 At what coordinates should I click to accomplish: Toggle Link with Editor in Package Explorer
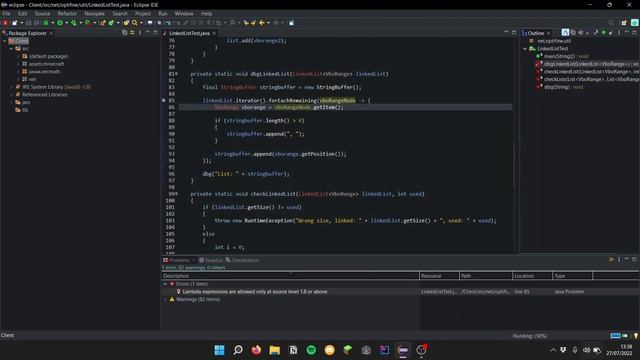[x=132, y=33]
